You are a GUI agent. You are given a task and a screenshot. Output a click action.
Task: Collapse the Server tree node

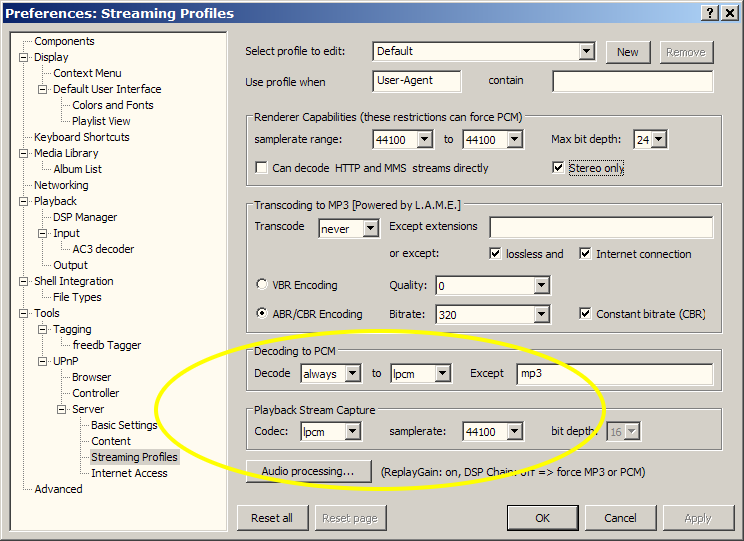coord(61,409)
